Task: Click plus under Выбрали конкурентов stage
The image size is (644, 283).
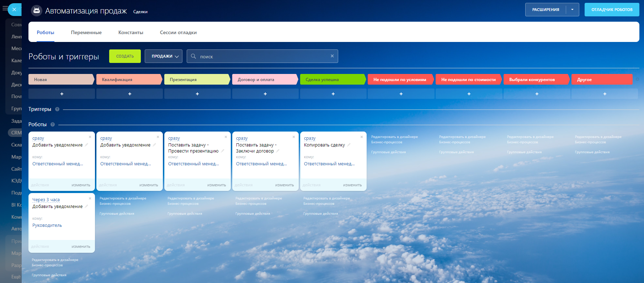Action: 537,94
